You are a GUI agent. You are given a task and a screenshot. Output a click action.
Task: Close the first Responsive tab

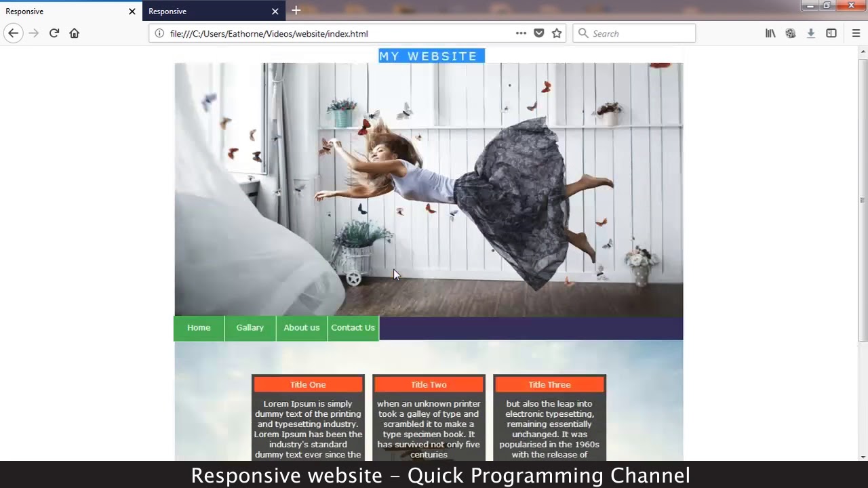click(132, 12)
